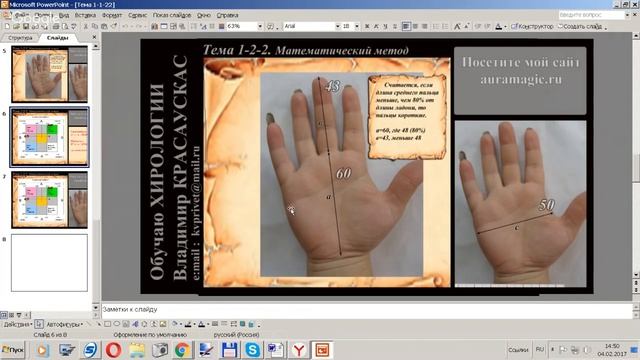
Task: Toggle bulleted list
Action: (445, 26)
